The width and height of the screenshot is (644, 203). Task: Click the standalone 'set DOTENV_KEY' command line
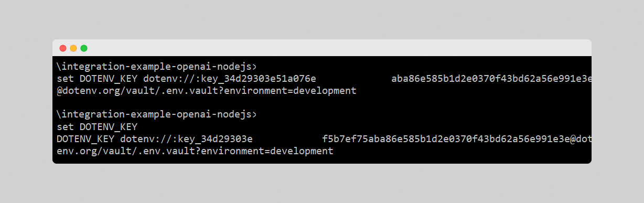(97, 126)
